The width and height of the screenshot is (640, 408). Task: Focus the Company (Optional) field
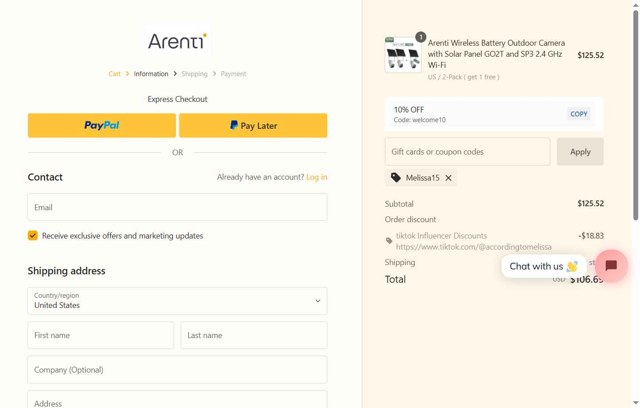(x=177, y=370)
